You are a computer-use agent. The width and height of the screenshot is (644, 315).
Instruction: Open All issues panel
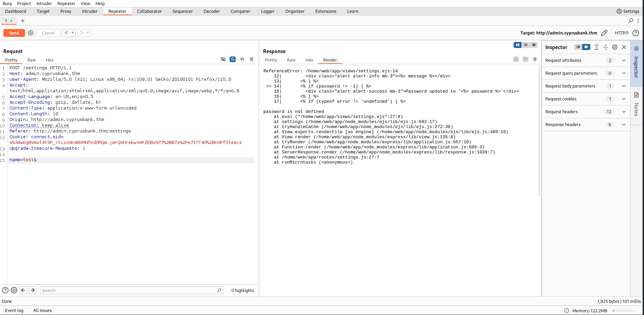43,310
